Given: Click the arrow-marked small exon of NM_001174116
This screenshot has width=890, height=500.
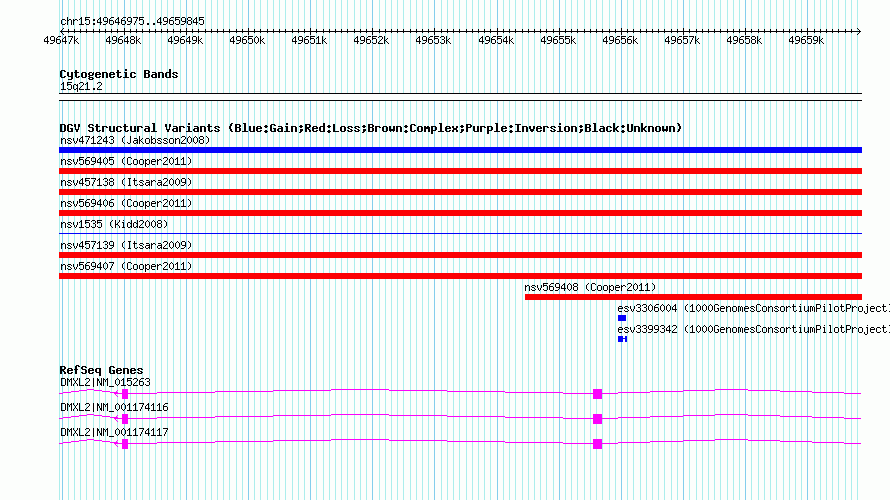Looking at the screenshot, I should (125, 419).
